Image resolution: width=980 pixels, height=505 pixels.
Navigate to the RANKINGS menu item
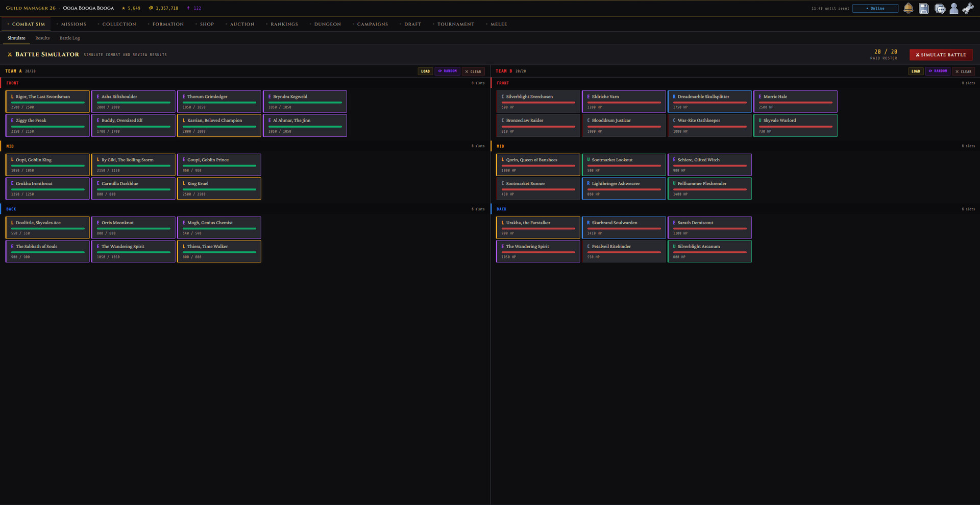pyautogui.click(x=284, y=24)
